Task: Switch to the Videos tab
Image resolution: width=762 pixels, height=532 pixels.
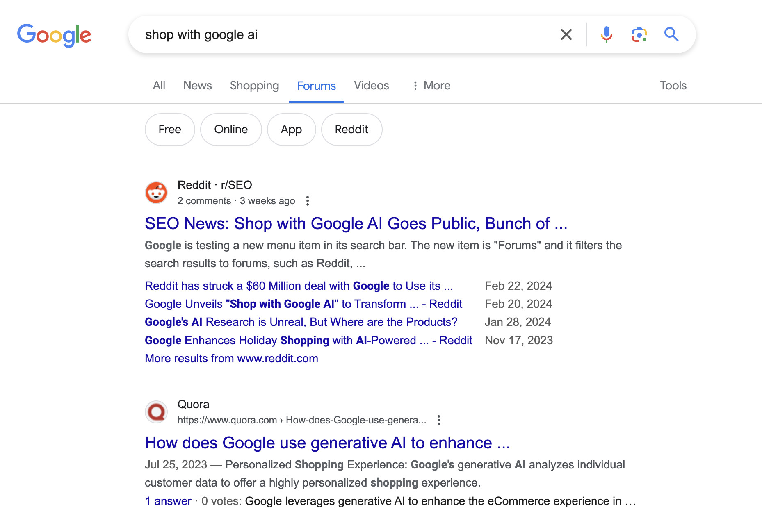Action: pyautogui.click(x=371, y=85)
